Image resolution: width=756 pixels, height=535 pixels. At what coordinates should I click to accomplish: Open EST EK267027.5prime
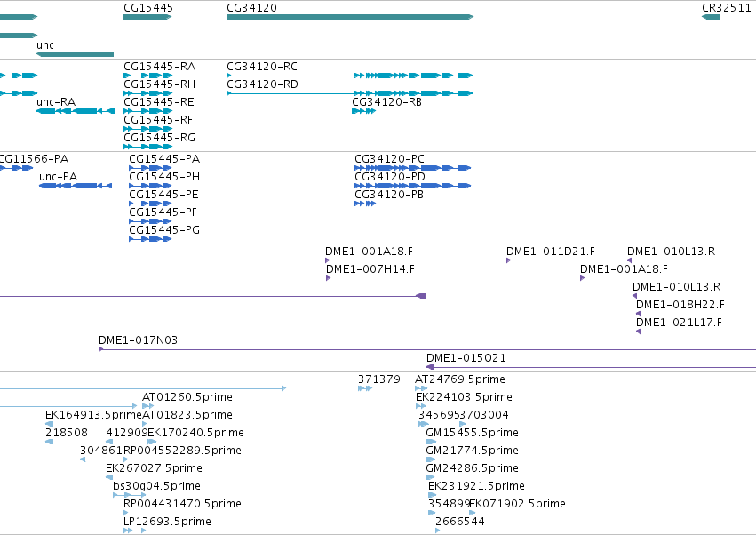(154, 469)
